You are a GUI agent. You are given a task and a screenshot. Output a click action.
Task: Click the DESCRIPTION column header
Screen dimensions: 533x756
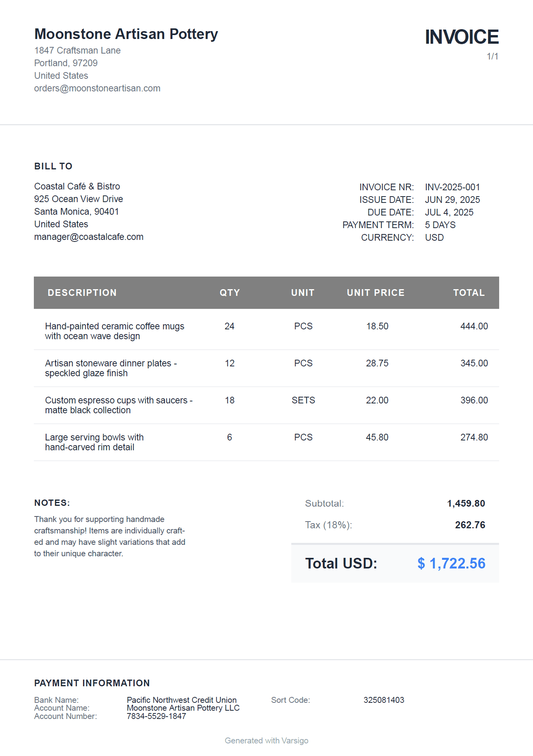pyautogui.click(x=82, y=293)
